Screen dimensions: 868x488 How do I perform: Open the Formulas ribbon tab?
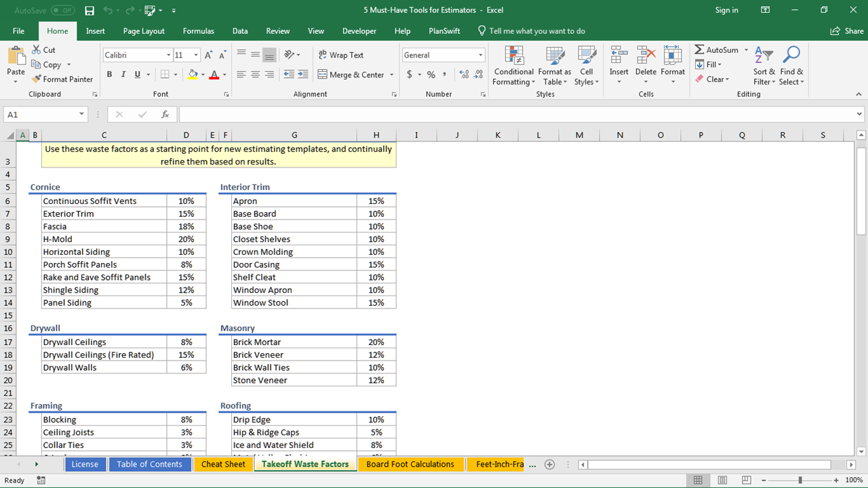pyautogui.click(x=198, y=31)
